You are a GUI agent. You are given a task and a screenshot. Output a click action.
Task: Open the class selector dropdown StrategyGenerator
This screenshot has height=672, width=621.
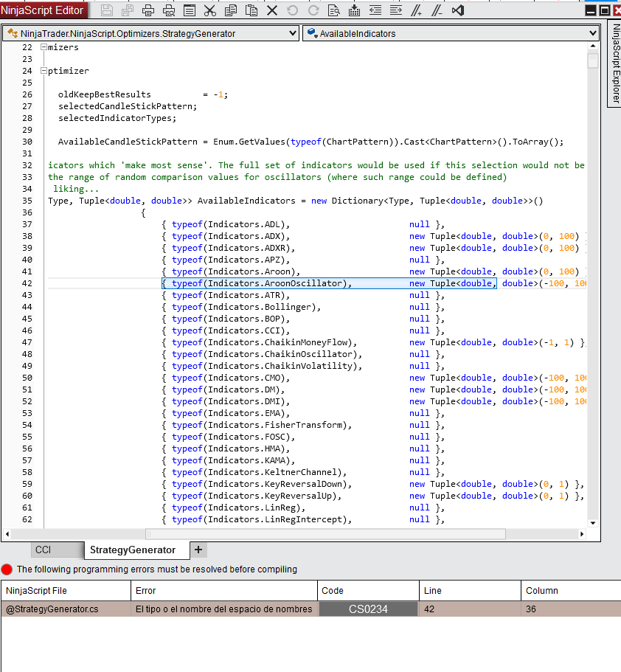point(150,33)
